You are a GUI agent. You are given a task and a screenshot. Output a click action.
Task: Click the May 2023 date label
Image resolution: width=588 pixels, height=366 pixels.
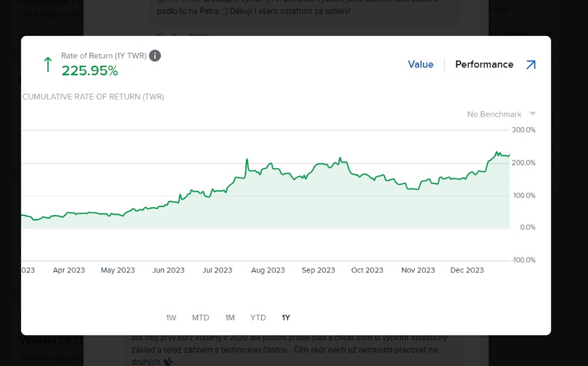pos(118,270)
